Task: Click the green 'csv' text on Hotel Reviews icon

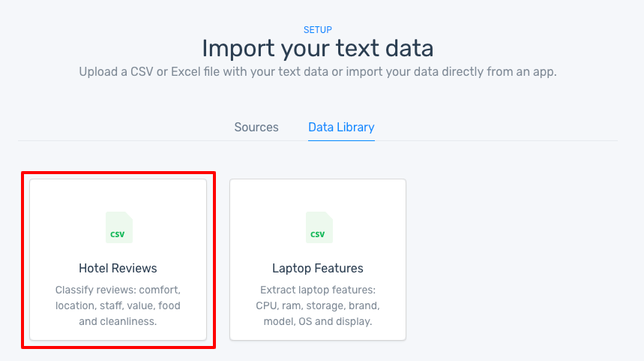Action: 118,234
